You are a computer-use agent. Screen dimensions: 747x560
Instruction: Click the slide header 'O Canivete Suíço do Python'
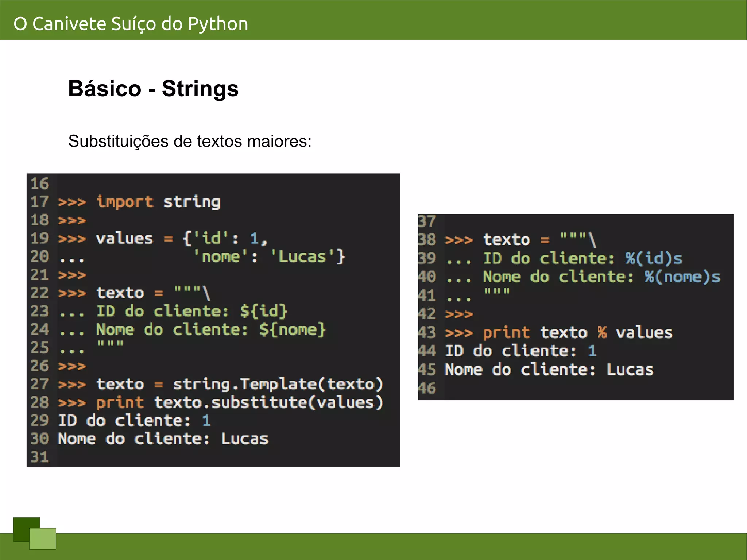pos(131,24)
